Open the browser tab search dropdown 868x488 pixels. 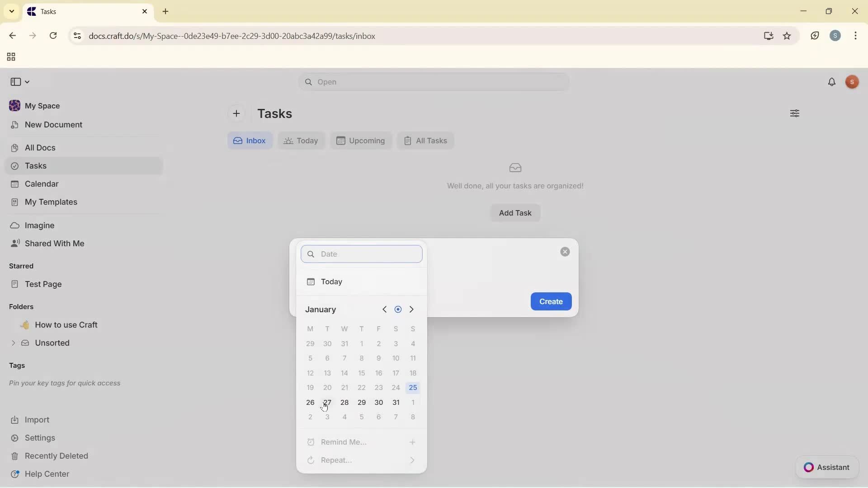(x=11, y=11)
